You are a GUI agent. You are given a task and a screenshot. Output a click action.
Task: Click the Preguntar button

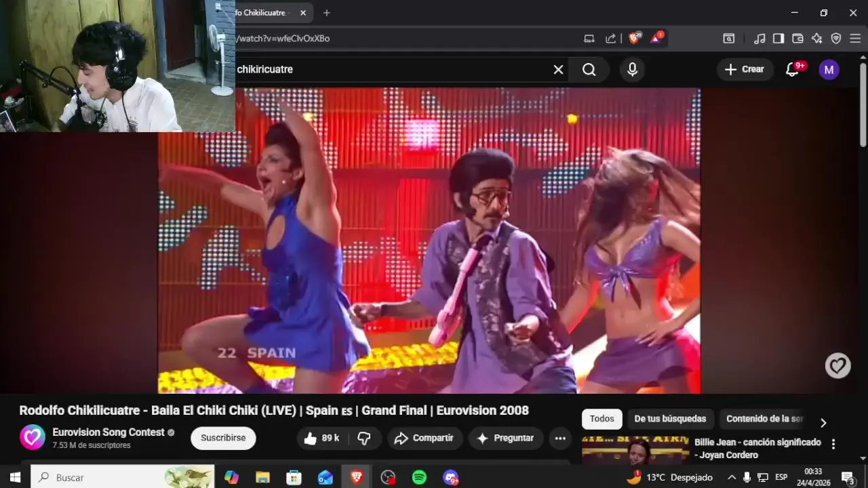pos(506,439)
